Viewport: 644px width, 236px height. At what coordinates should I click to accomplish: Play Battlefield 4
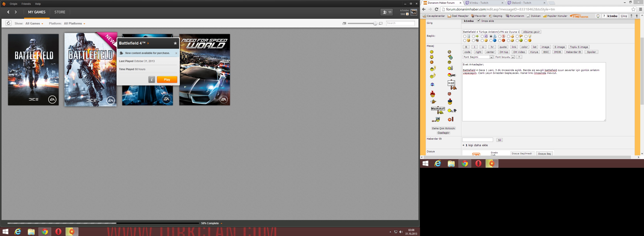pyautogui.click(x=167, y=79)
